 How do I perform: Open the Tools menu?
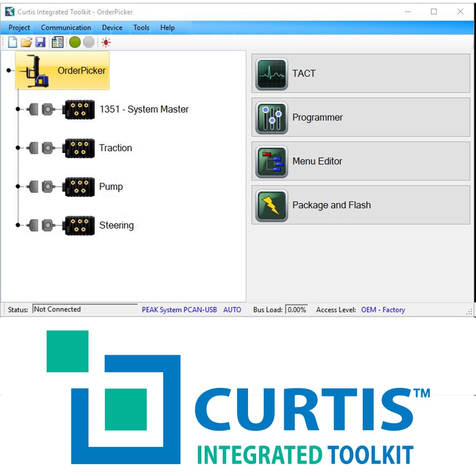point(141,28)
